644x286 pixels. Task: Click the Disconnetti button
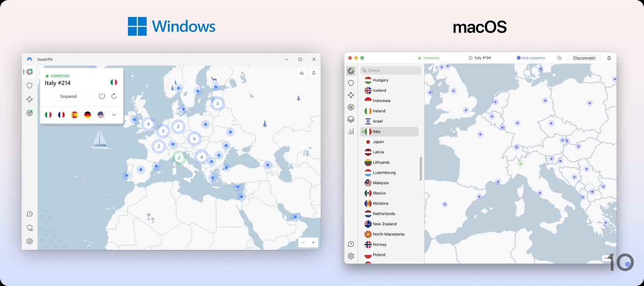[584, 58]
